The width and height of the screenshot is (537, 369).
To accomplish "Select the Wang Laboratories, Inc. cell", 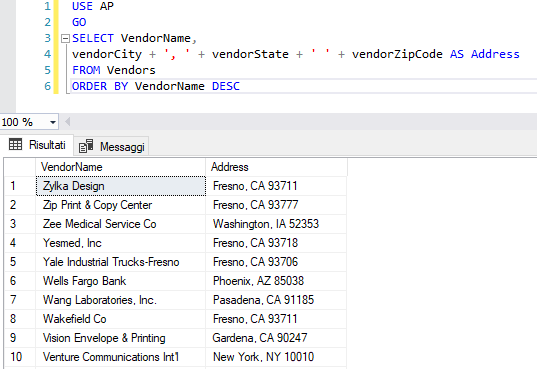I will [121, 300].
